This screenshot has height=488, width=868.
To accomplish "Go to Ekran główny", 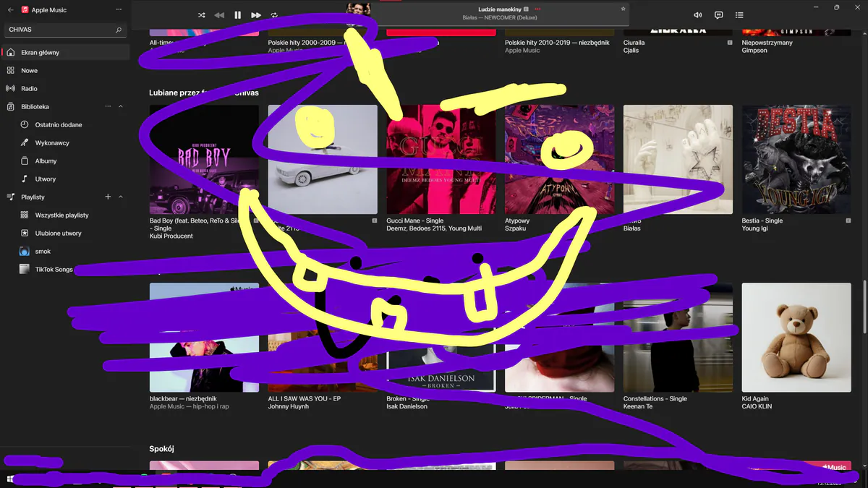I will point(66,52).
